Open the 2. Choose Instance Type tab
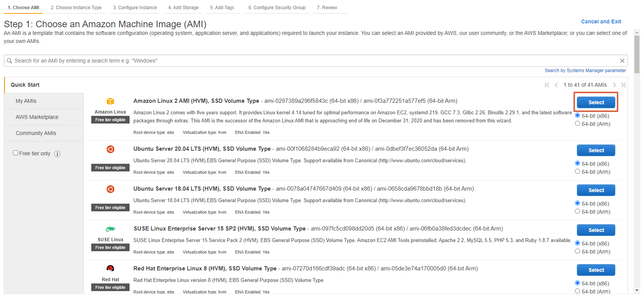The width and height of the screenshot is (644, 303). [76, 8]
